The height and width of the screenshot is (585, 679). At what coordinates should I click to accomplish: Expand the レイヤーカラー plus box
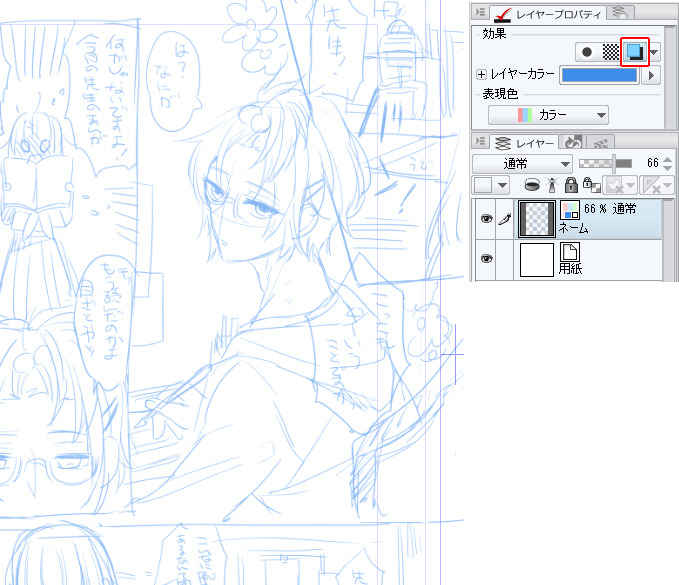481,74
